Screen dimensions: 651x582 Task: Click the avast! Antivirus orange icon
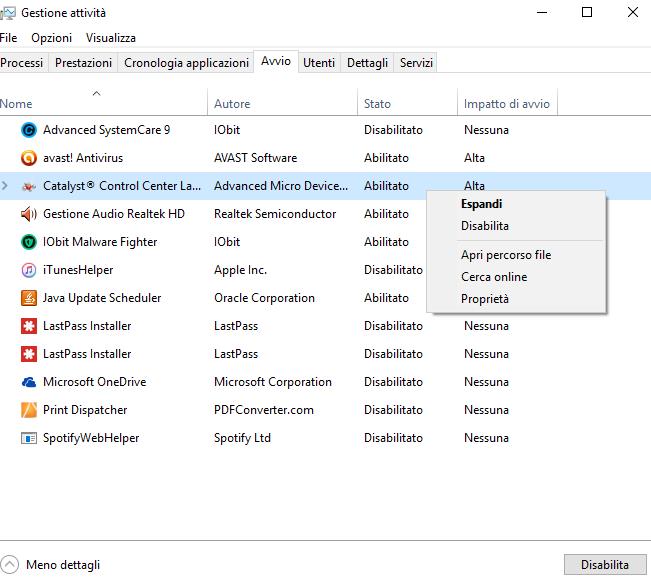[29, 158]
